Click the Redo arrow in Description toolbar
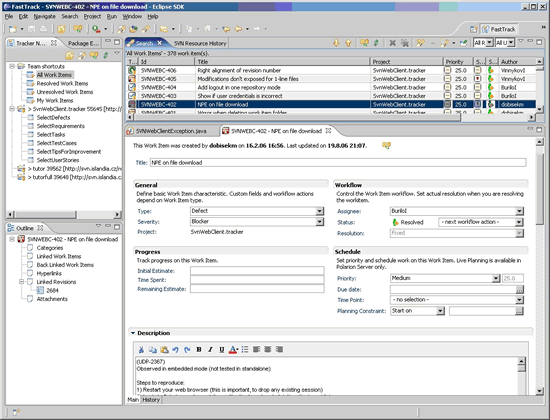The width and height of the screenshot is (550, 420). click(x=187, y=349)
